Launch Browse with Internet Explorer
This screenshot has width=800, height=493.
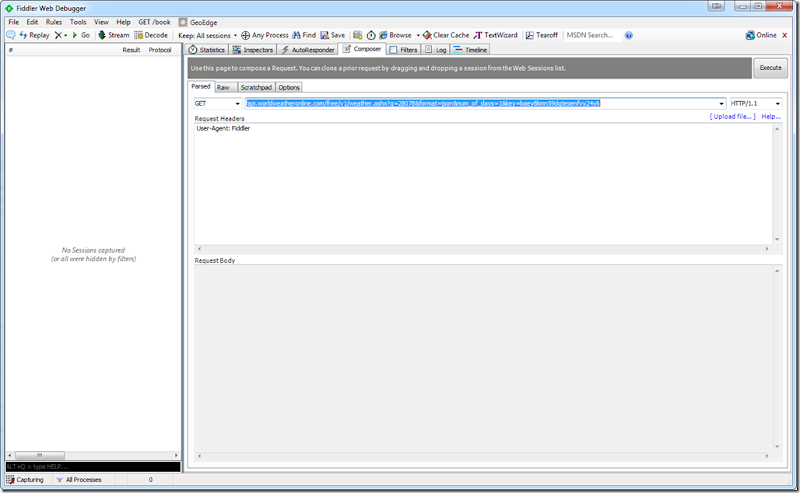click(x=395, y=35)
